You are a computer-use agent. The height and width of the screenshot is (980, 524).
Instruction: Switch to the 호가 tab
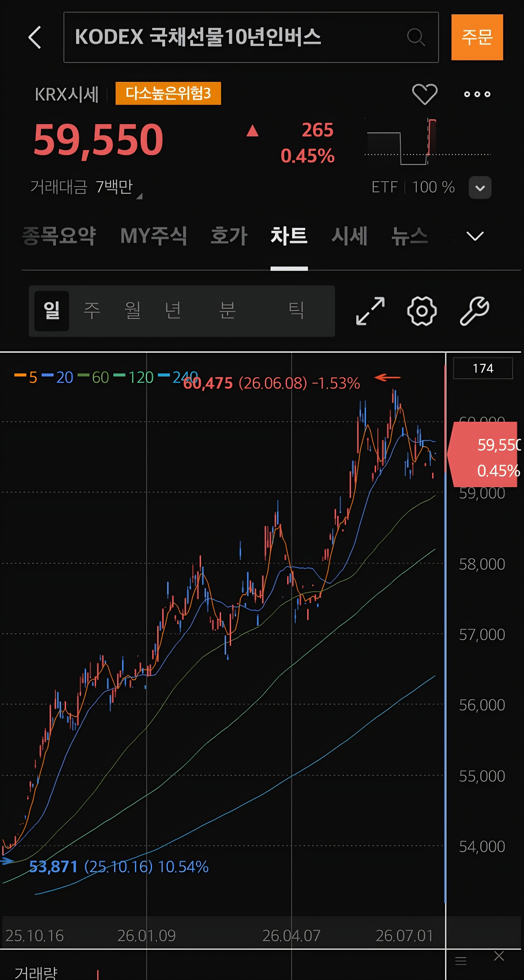point(229,236)
